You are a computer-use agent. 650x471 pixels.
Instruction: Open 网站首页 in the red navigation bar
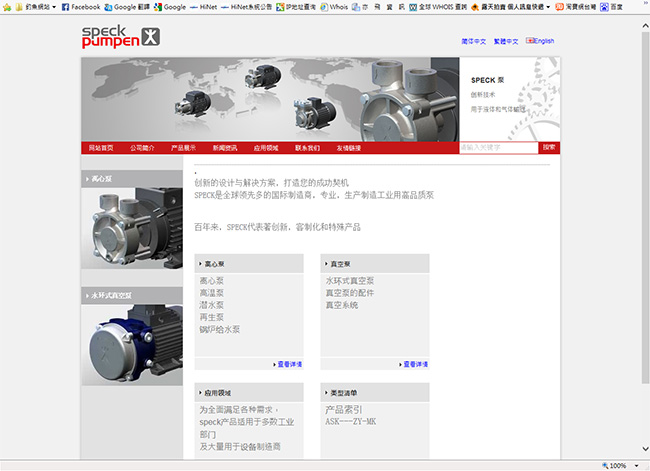(101, 147)
